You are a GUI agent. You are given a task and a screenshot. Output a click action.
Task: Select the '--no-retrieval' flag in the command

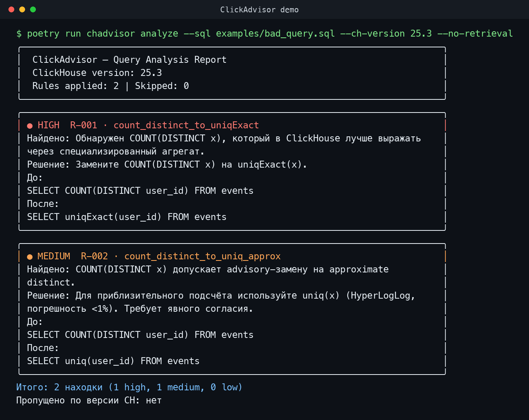[475, 34]
